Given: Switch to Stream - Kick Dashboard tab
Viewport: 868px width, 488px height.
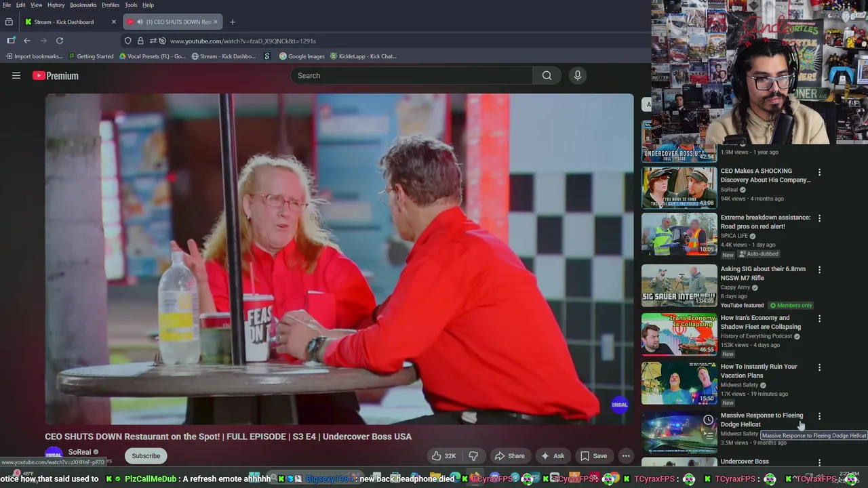Looking at the screenshot, I should (x=71, y=22).
